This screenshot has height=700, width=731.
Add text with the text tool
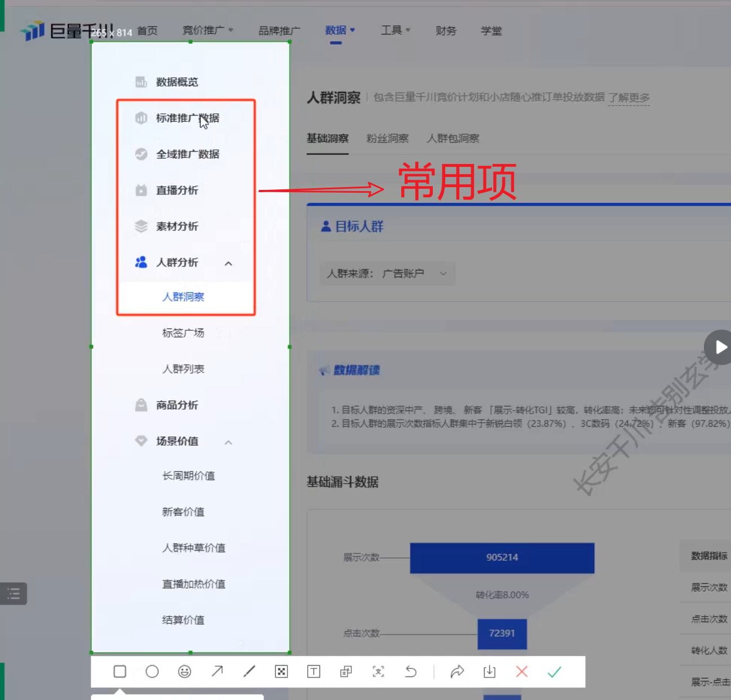click(x=313, y=671)
